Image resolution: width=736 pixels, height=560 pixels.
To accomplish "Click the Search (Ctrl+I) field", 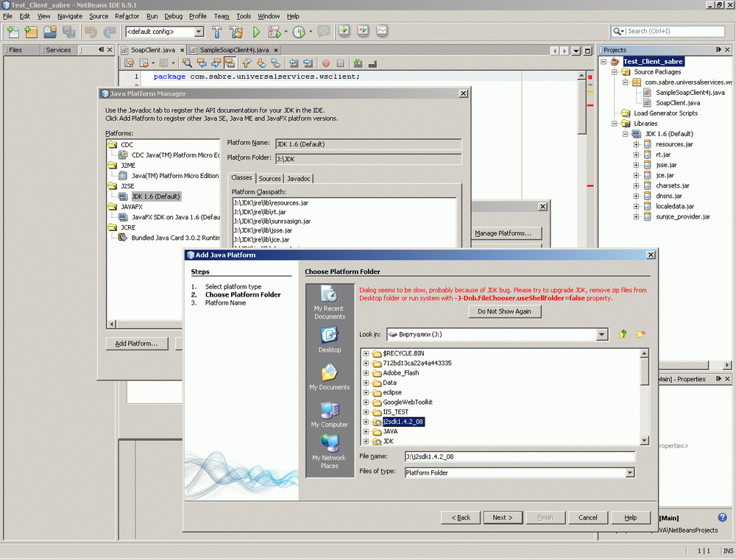I will point(676,31).
